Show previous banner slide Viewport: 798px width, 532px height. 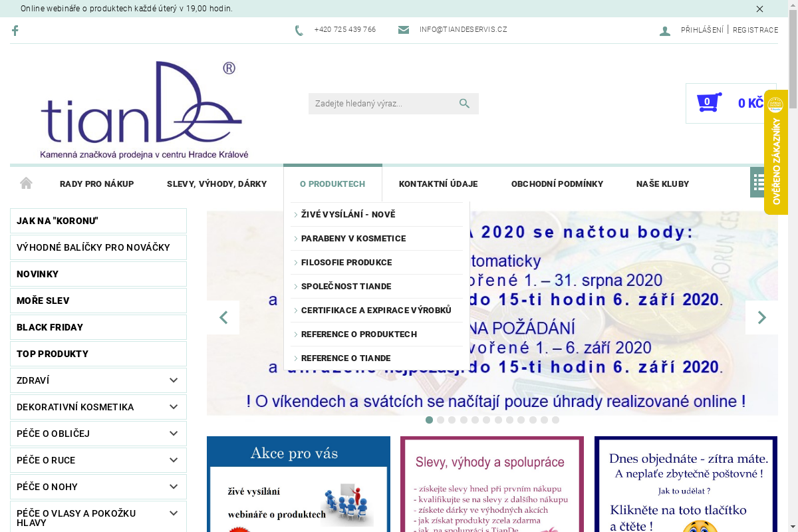coord(223,318)
